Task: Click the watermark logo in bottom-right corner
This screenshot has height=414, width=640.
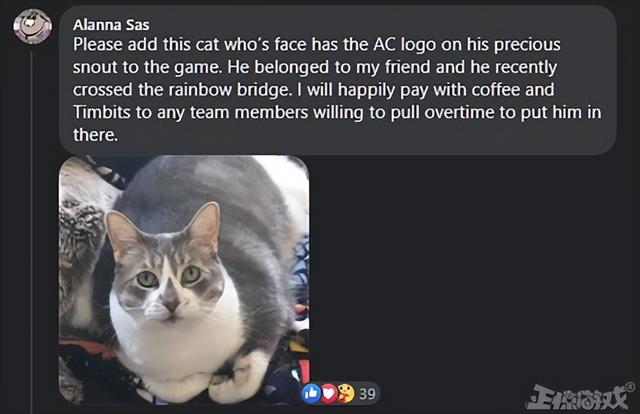Action: click(x=577, y=396)
